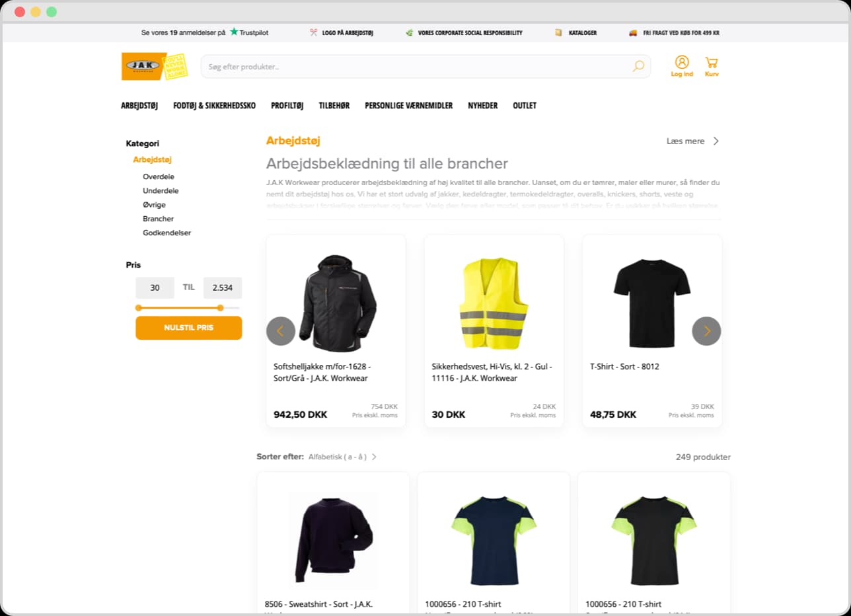The width and height of the screenshot is (851, 616).
Task: Click the green leaf CSR icon
Action: pos(409,31)
